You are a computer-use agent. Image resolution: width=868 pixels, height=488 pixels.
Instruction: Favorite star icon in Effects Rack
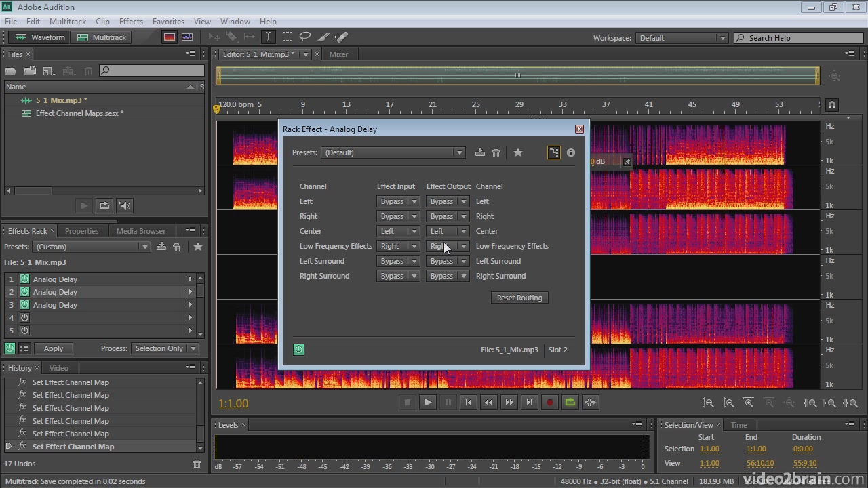point(198,247)
